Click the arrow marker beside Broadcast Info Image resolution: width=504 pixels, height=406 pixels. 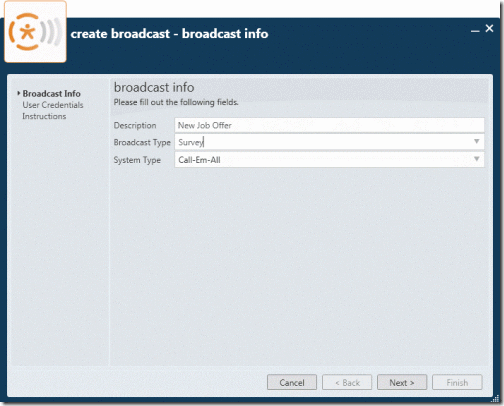coord(19,93)
